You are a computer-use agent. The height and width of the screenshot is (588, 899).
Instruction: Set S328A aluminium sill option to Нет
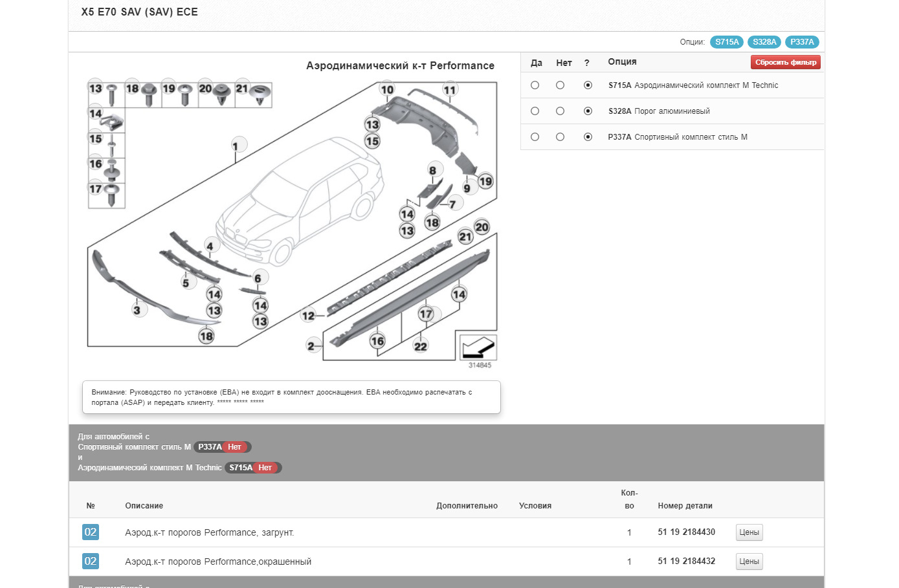click(560, 111)
